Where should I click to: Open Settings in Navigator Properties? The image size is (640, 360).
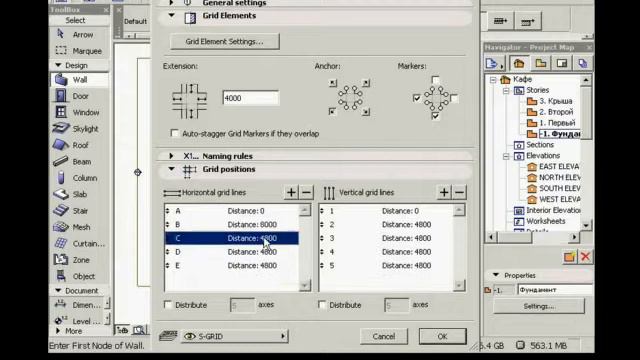click(x=539, y=306)
